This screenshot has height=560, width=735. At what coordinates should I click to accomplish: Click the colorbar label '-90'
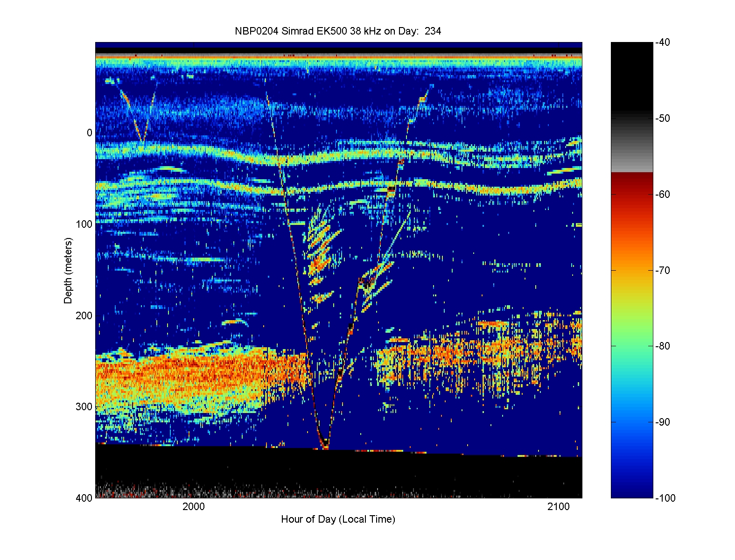662,422
